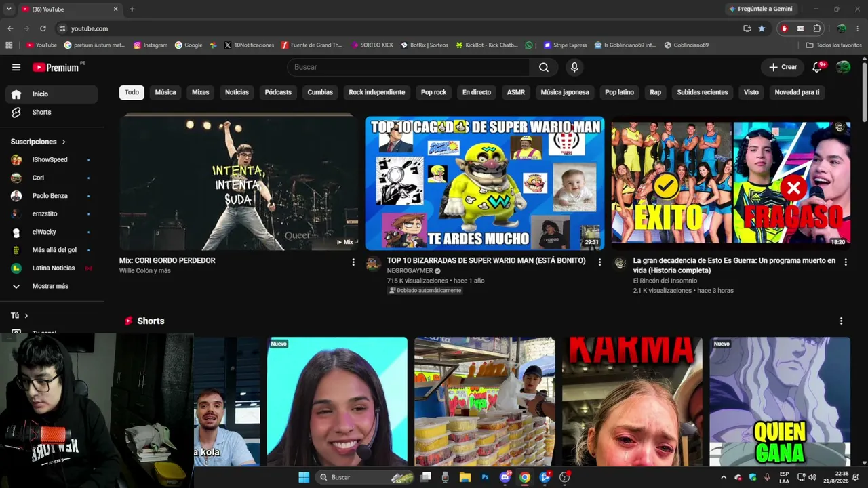
Task: Click the YouTube search input field
Action: click(x=408, y=67)
